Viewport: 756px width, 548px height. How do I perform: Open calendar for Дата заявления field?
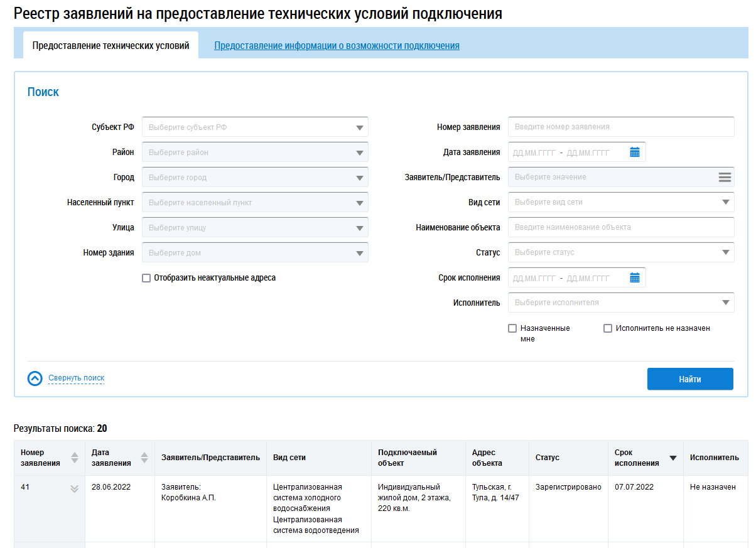point(634,153)
